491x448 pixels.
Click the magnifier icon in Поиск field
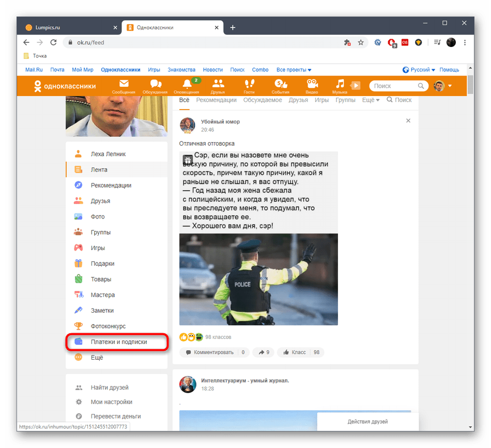[421, 86]
